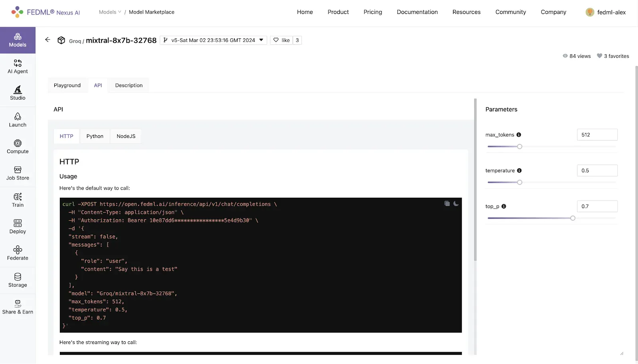This screenshot has height=364, width=638.
Task: Open the Deploy section
Action: coord(18,227)
